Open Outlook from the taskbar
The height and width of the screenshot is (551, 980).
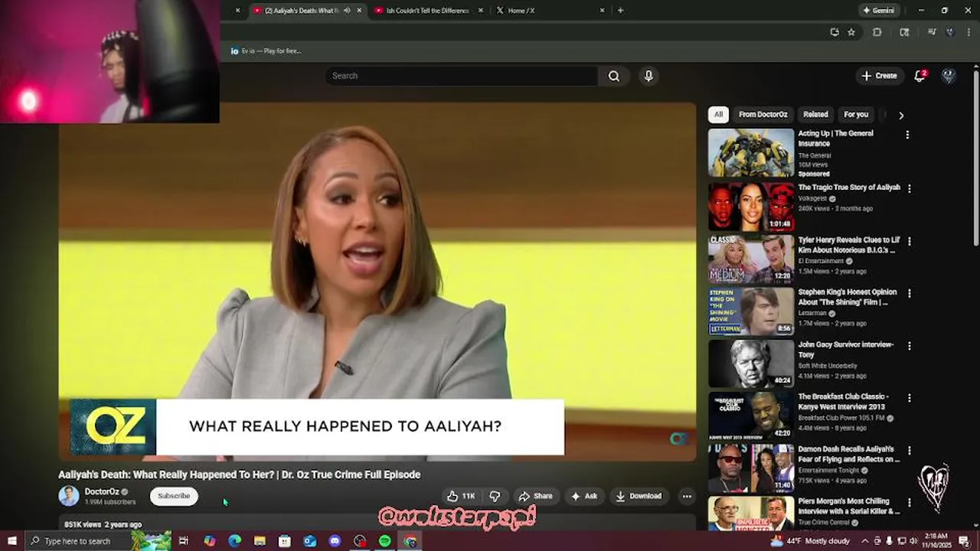click(309, 541)
